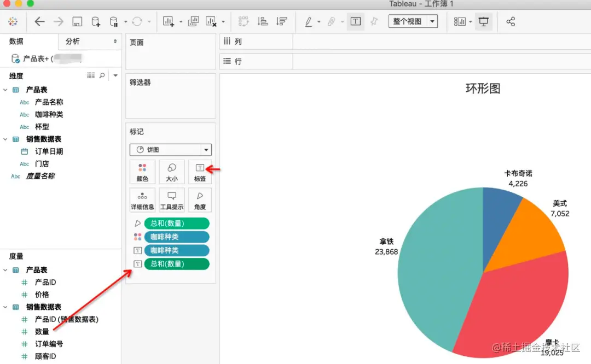Open the 饼图 mark type dropdown
This screenshot has height=364, width=591.
point(170,149)
